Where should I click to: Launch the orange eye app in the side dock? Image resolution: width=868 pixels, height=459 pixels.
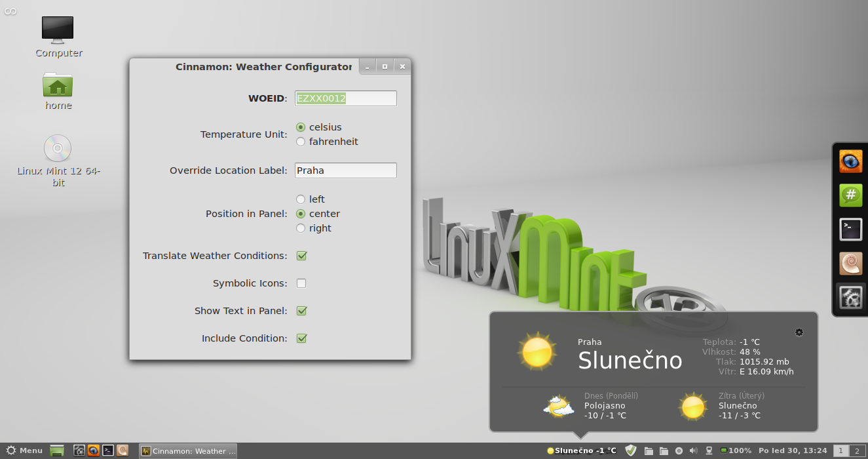tap(851, 161)
